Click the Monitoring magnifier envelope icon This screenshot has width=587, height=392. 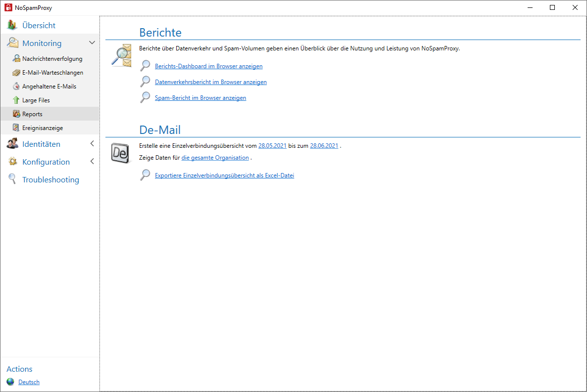point(12,43)
